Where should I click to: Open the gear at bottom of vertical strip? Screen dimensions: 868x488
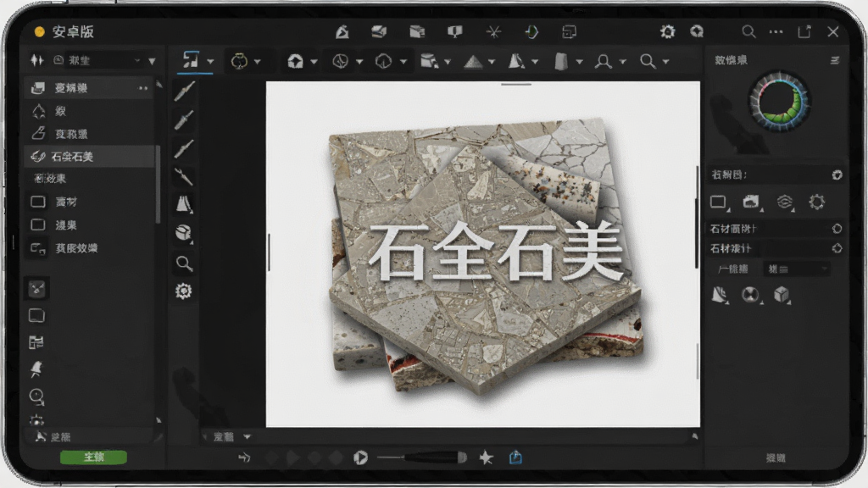click(183, 291)
